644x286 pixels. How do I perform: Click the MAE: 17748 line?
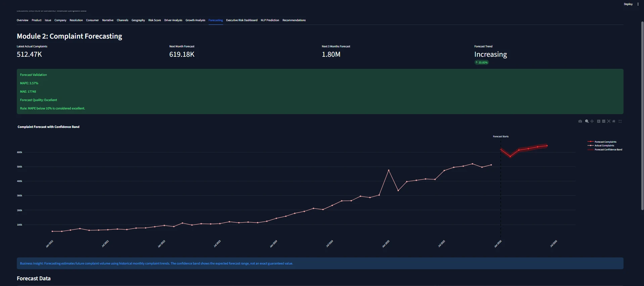pos(28,92)
